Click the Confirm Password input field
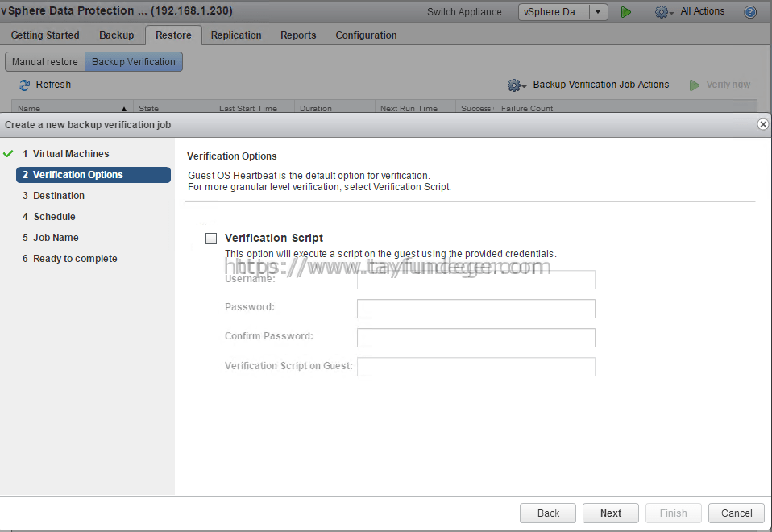The image size is (772, 532). pyautogui.click(x=476, y=338)
